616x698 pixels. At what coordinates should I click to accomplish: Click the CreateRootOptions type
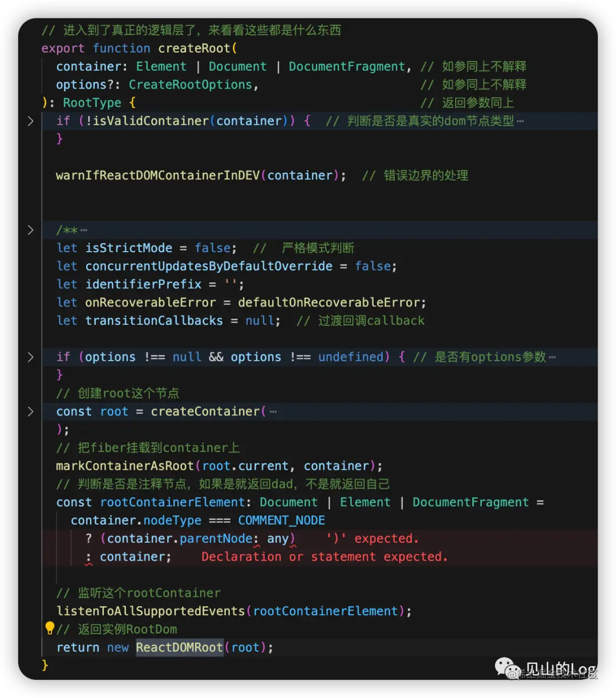(x=191, y=84)
